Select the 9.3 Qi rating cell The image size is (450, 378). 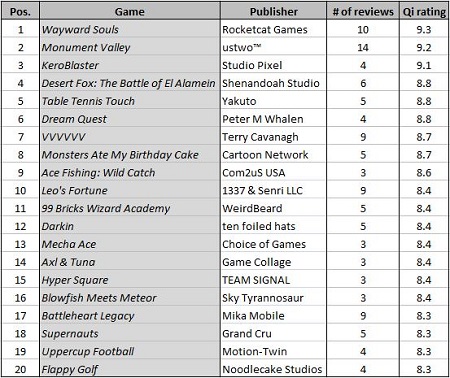point(424,29)
